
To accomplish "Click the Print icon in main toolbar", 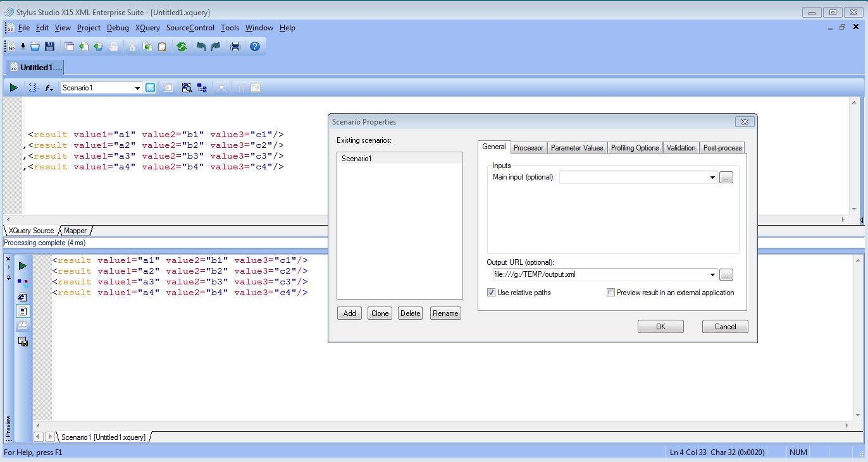I will pyautogui.click(x=235, y=47).
